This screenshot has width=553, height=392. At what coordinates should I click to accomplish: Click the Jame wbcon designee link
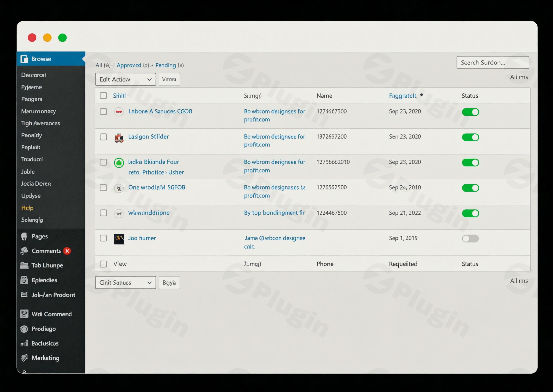[275, 242]
